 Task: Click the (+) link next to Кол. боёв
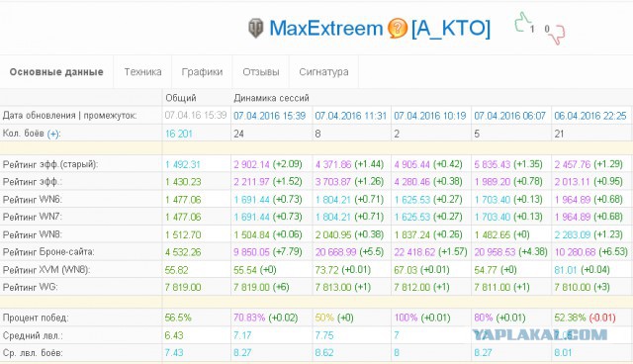(x=53, y=134)
